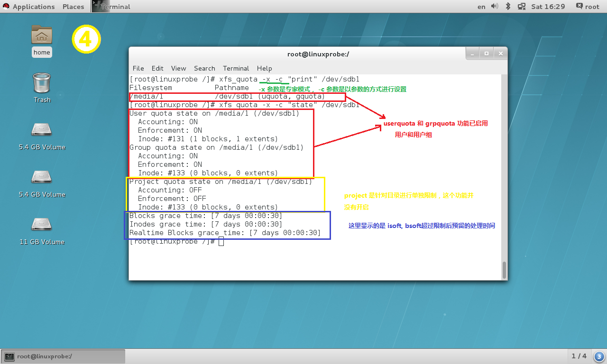Select the root@linuxprobe:/ taskbar entry
Viewport: 607px width, 364px height.
[x=62, y=356]
